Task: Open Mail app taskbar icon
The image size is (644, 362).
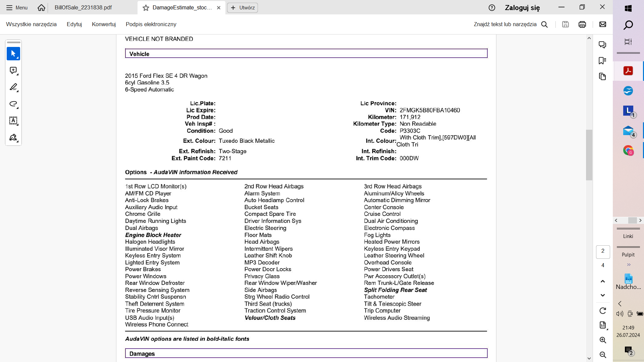Action: 628,131
